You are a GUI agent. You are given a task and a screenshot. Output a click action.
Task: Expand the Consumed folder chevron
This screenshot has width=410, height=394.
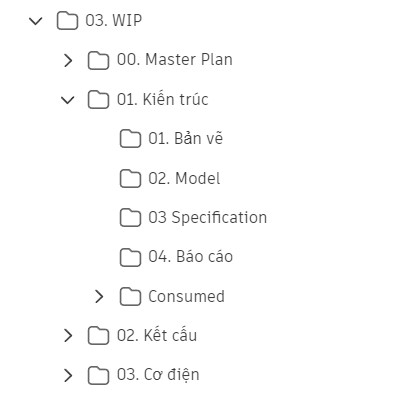[99, 296]
